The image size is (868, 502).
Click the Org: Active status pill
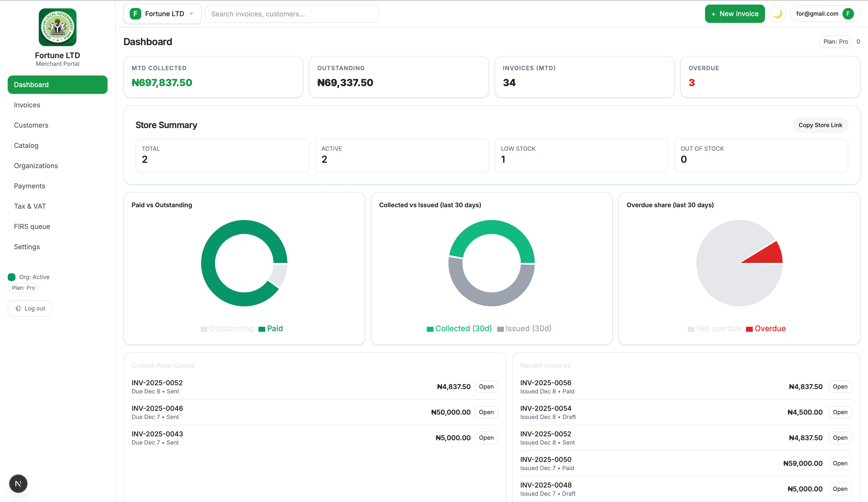tap(29, 277)
